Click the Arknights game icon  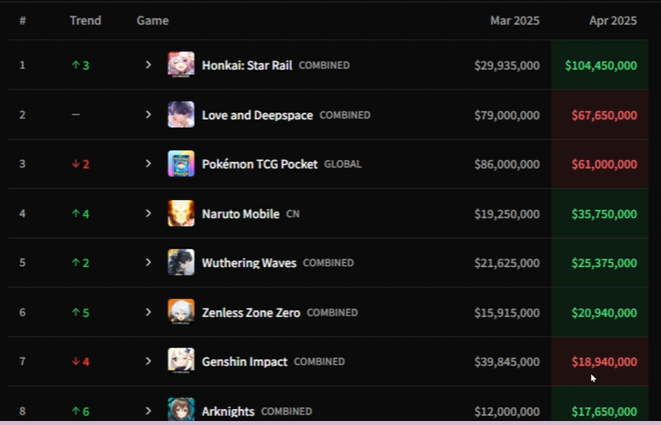181,409
